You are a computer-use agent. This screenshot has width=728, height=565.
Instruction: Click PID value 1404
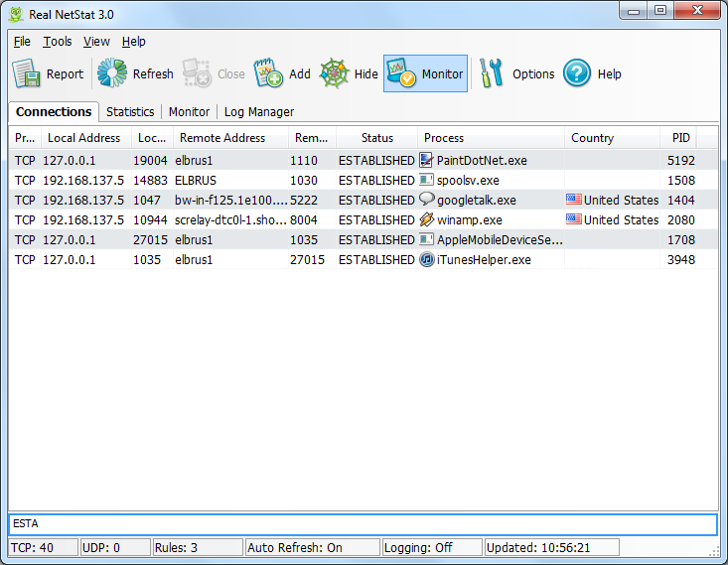tap(680, 201)
